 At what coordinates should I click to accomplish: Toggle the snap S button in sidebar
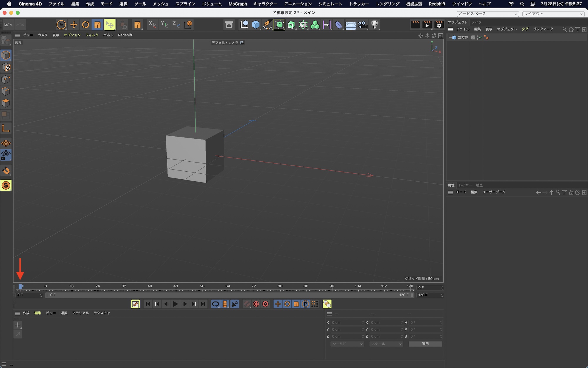(6, 185)
